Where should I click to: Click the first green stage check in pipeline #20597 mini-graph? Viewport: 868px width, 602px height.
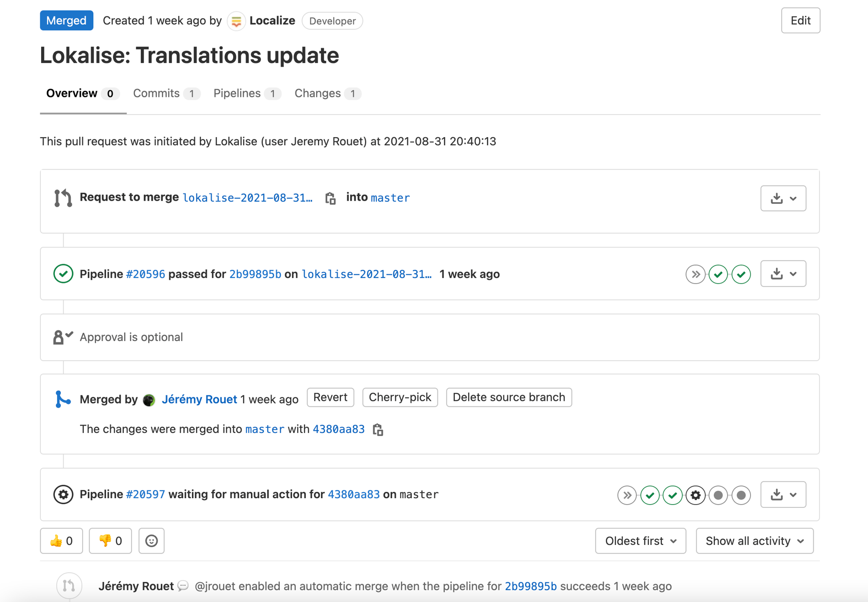[x=650, y=495]
